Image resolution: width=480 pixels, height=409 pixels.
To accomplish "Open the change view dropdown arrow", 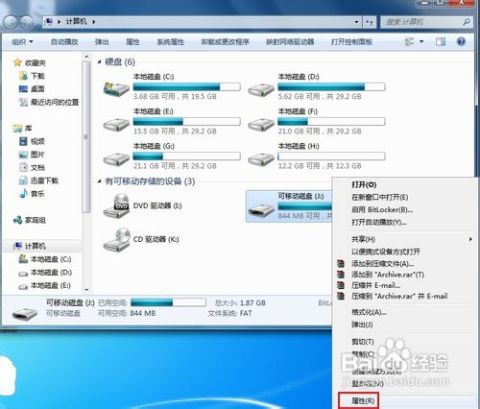I will pos(422,42).
